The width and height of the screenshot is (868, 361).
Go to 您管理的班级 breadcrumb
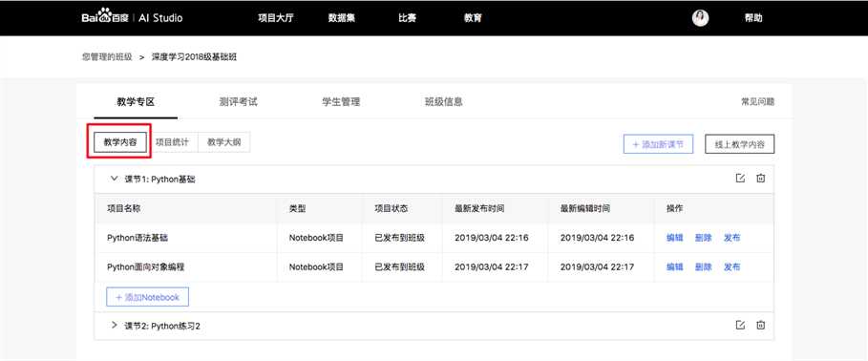[107, 56]
